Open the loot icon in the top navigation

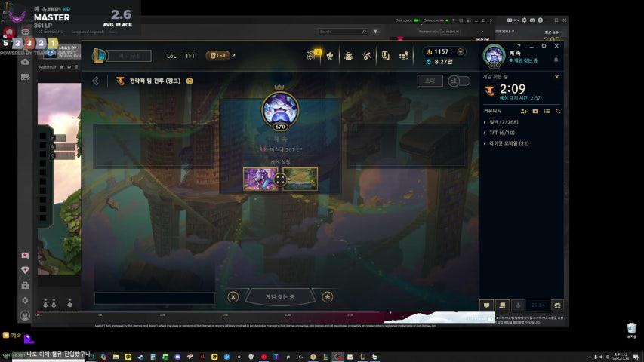pos(385,56)
